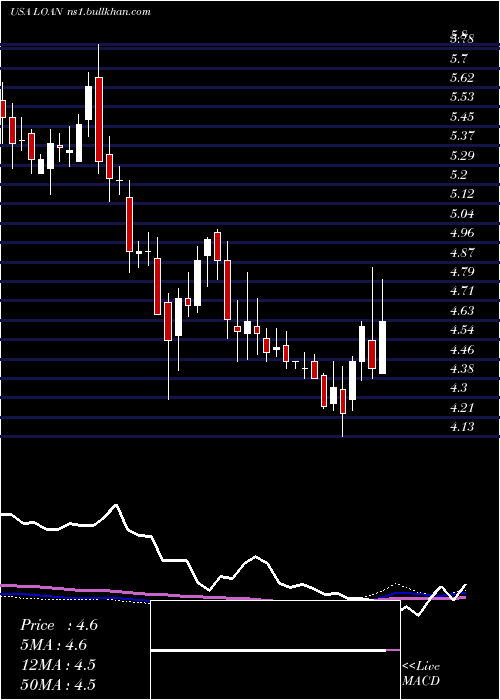Viewport: 500px width, 700px height.
Task: Click the 5.45 price axis label
Action: [462, 117]
